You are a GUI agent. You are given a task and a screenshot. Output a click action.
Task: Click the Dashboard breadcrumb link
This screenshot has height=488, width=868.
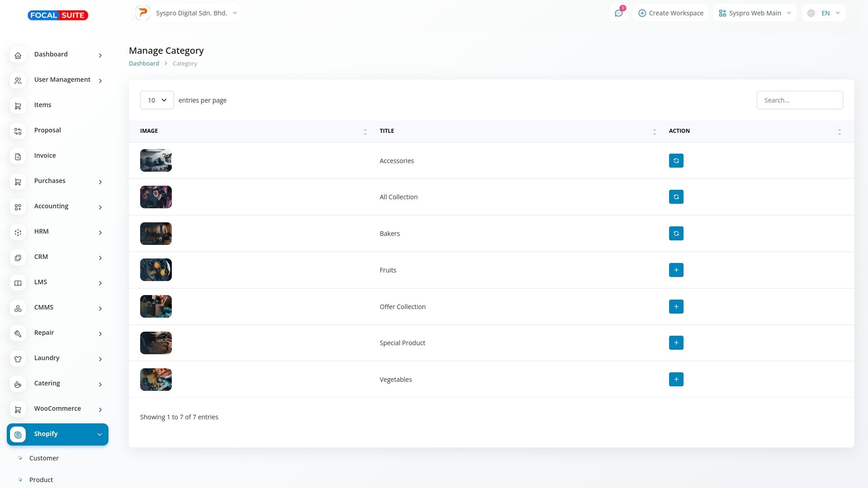point(144,64)
